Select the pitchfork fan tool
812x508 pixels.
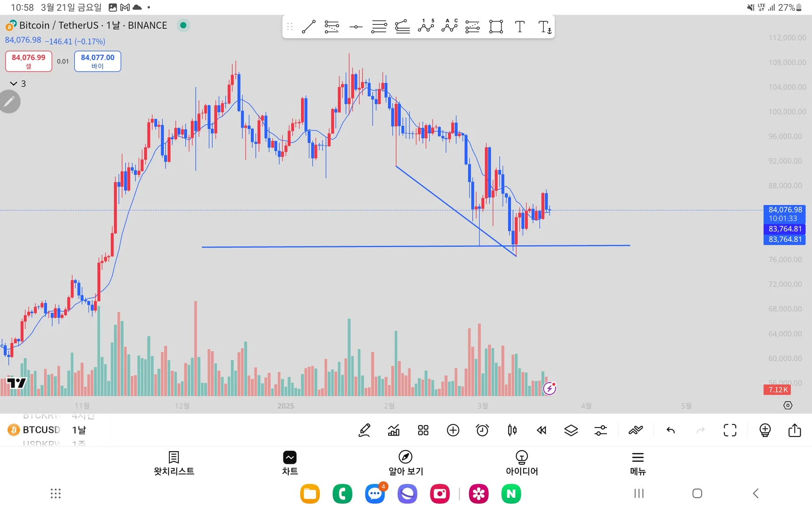(402, 27)
